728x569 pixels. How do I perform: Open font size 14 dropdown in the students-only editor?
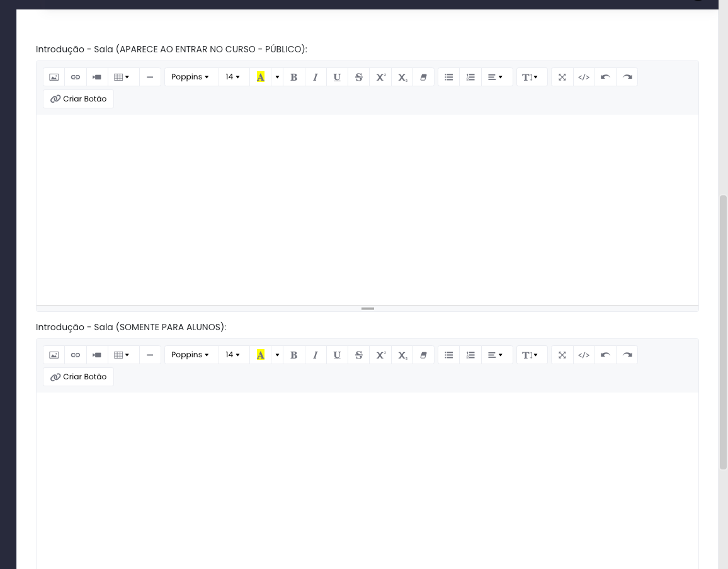[x=233, y=355]
